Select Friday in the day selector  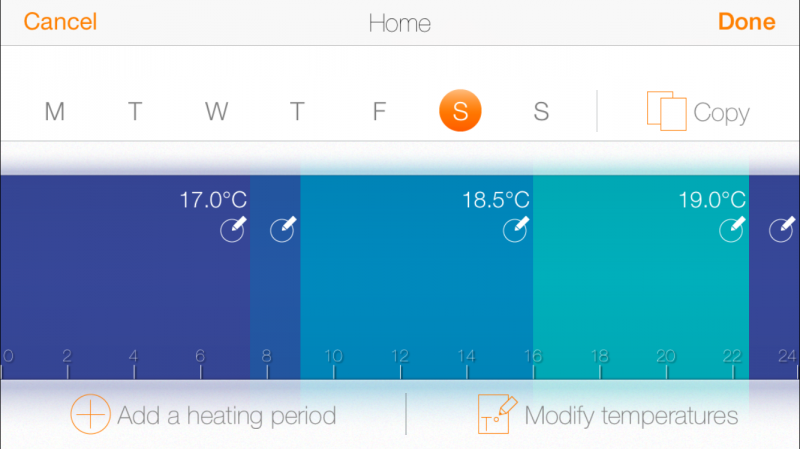coord(379,111)
